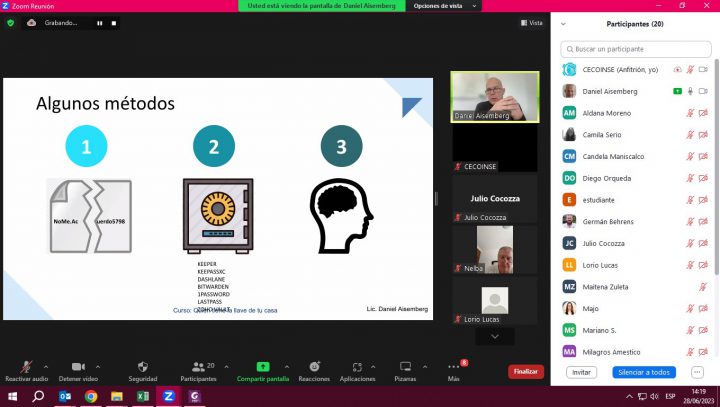The image size is (720, 407).
Task: Click Diego Orqueda's muted microphone icon
Action: tap(690, 178)
